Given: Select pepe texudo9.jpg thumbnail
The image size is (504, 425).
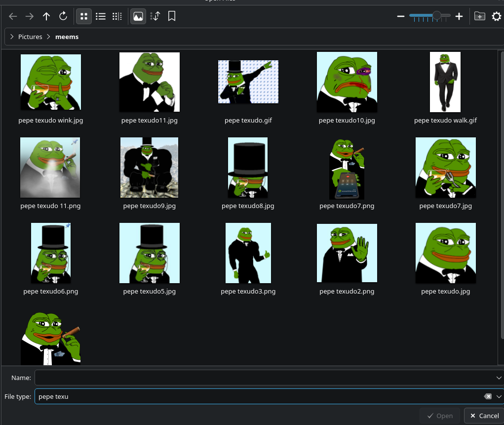Looking at the screenshot, I should point(149,168).
